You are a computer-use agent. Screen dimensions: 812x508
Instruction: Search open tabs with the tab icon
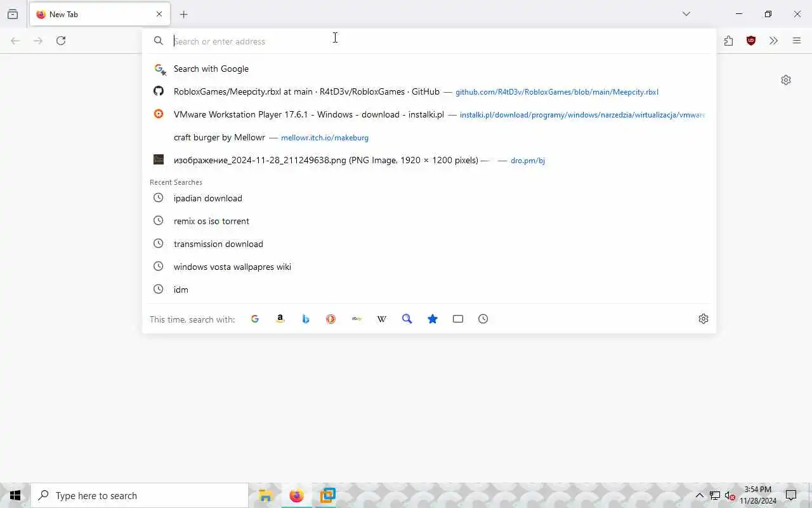click(x=458, y=319)
